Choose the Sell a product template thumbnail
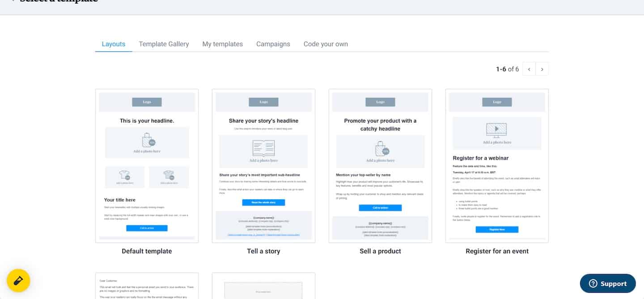The image size is (644, 299). [380, 166]
